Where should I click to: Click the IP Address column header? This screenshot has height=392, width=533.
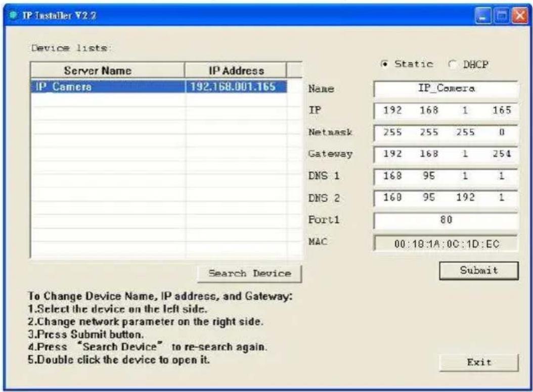[x=236, y=70]
